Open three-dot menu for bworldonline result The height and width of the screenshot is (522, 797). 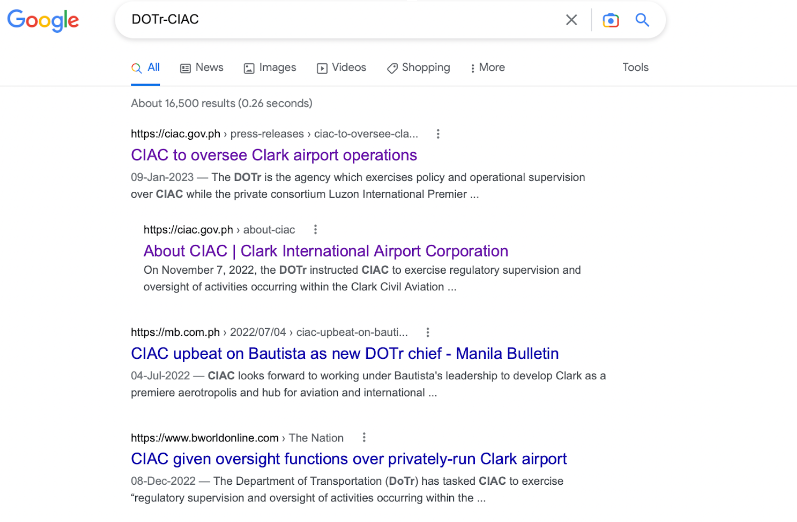(364, 437)
